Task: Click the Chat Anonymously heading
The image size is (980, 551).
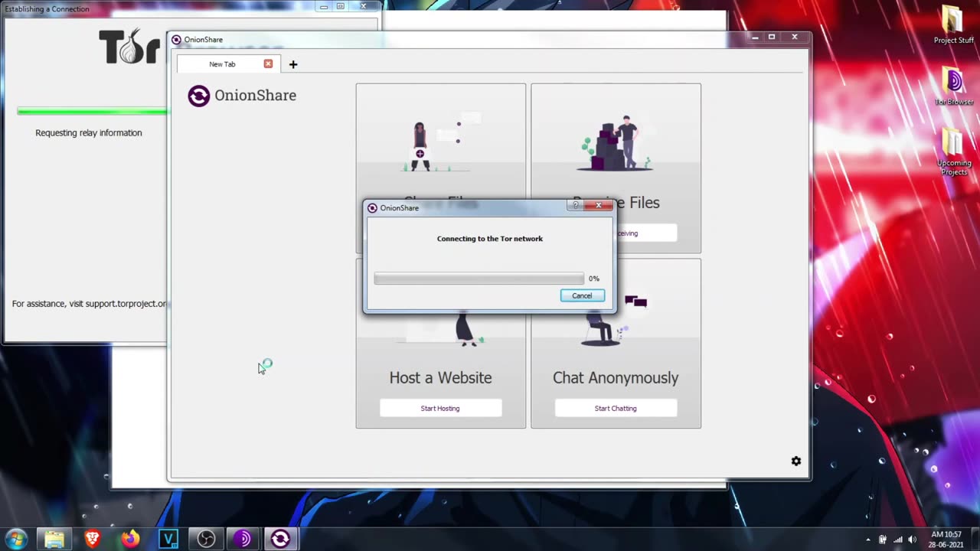Action: pyautogui.click(x=616, y=377)
